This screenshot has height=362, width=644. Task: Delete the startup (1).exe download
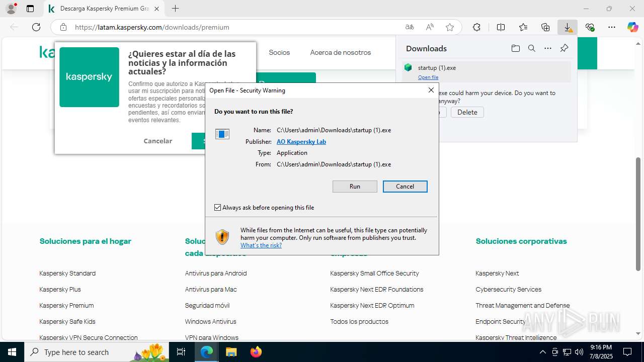pyautogui.click(x=467, y=112)
